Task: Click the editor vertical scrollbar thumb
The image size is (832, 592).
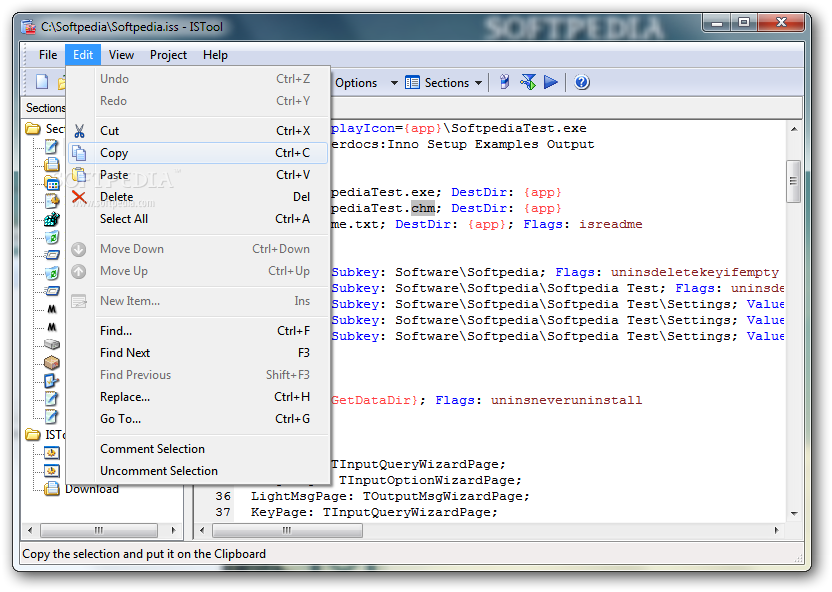Action: [794, 181]
